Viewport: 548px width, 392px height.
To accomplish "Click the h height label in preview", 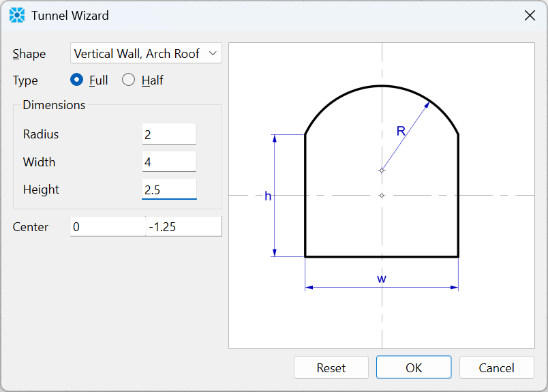I will point(268,196).
